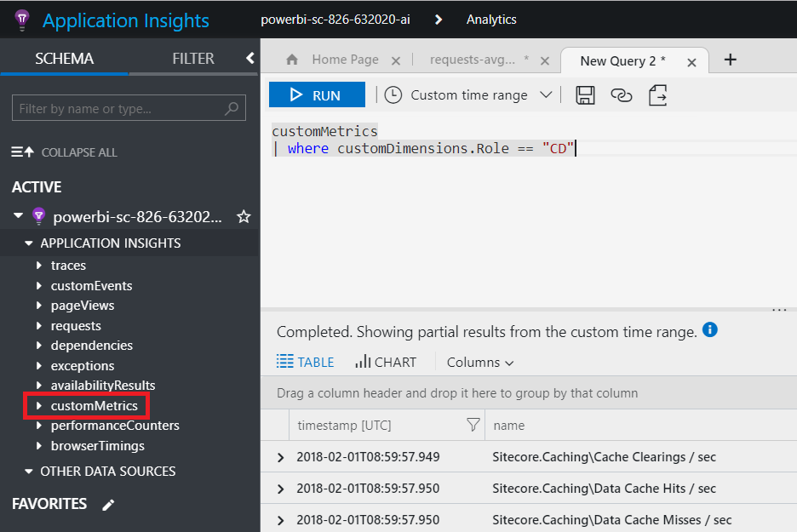Image resolution: width=797 pixels, height=532 pixels.
Task: Expand the dependencies table
Action: coord(39,346)
